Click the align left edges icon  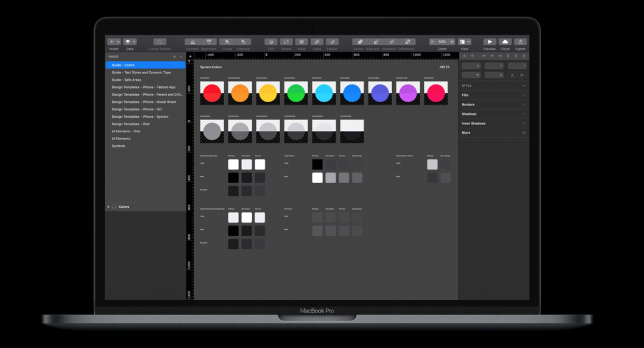(x=484, y=56)
